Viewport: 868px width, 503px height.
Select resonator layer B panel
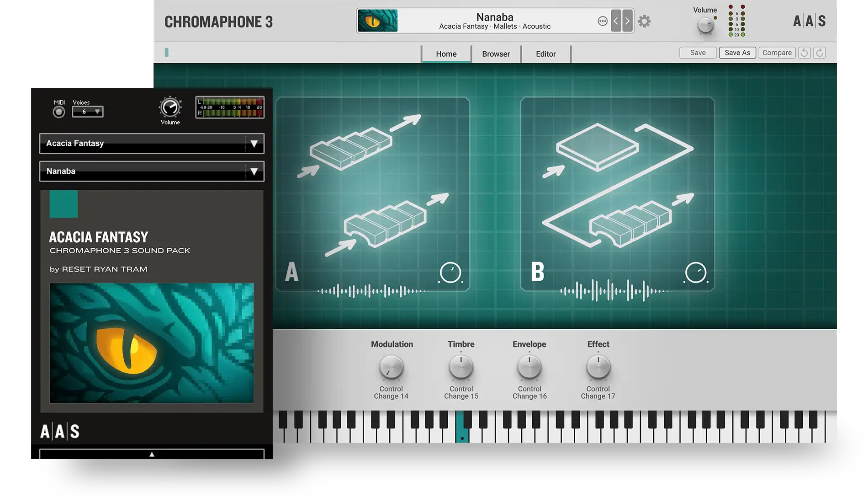coord(618,194)
